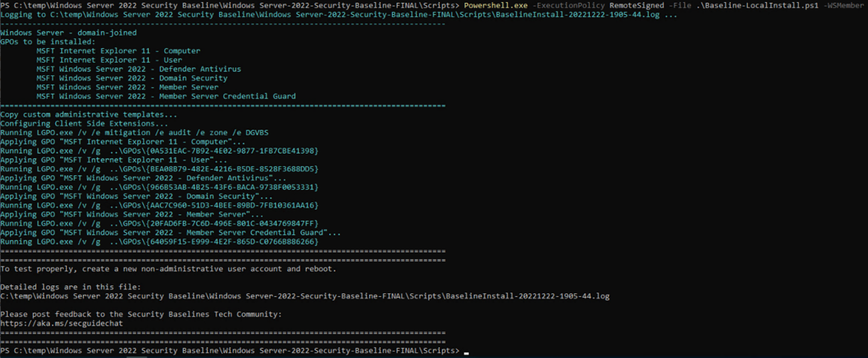The height and width of the screenshot is (358, 868).
Task: Click the GUID {64059F15-E999-4E2F-865D-C07668886266}
Action: pyautogui.click(x=223, y=242)
